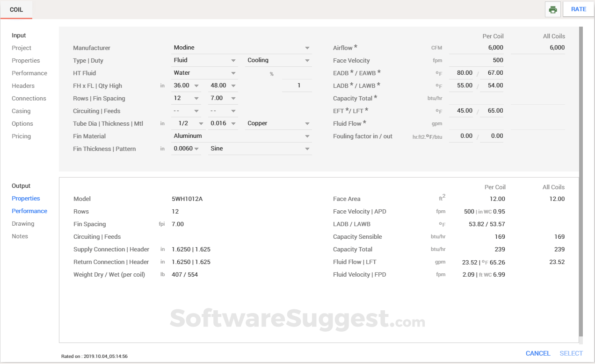Switch to the COIL tab

pos(16,9)
